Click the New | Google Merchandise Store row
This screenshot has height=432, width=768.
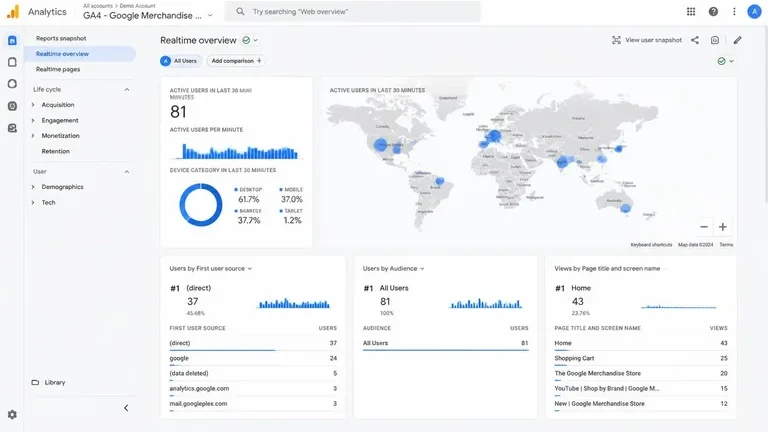(641, 404)
